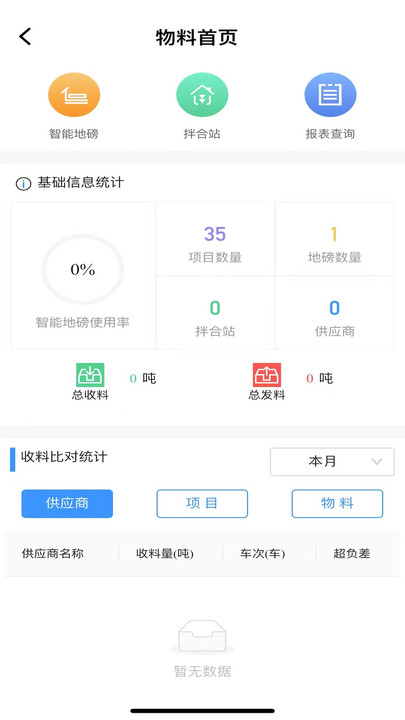Select the 供应商 filter tab
The width and height of the screenshot is (405, 720).
click(67, 503)
